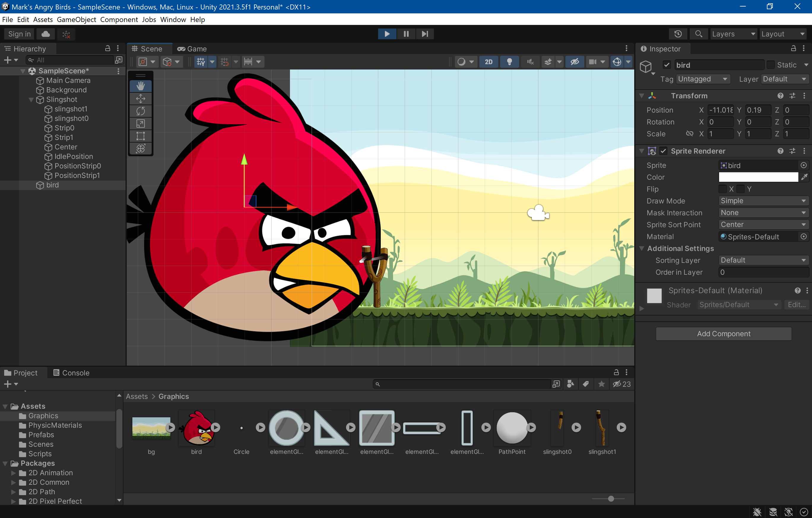Toggle 2D view mode in Scene
Screen dimensions: 812x518
pos(488,62)
